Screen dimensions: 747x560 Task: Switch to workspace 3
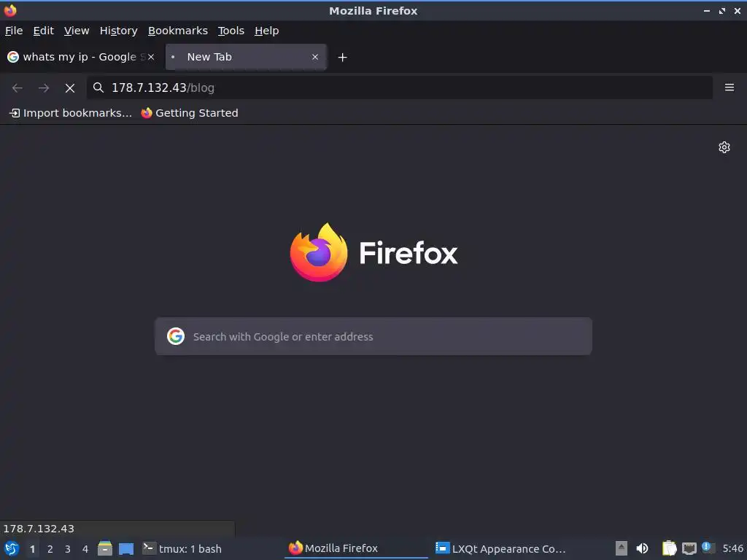68,549
